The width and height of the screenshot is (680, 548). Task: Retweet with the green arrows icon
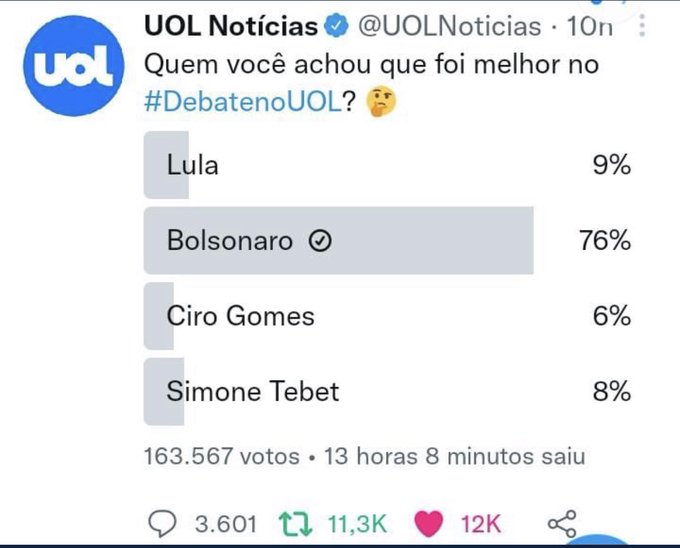tap(293, 523)
